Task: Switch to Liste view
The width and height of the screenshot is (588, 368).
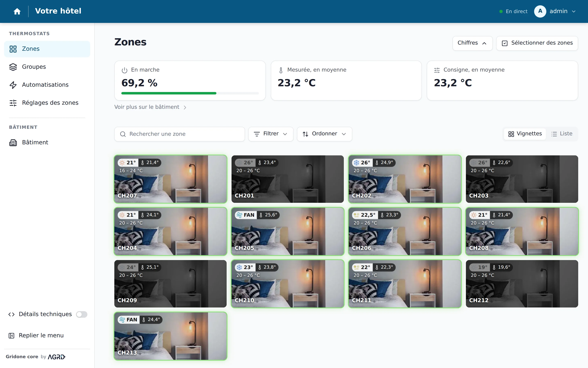Action: point(561,134)
